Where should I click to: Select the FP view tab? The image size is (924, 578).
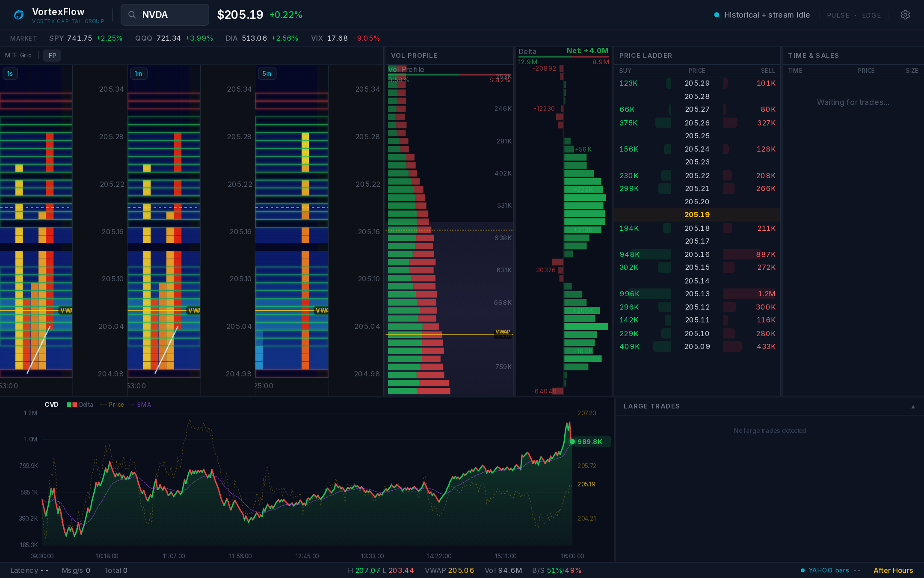(x=52, y=55)
